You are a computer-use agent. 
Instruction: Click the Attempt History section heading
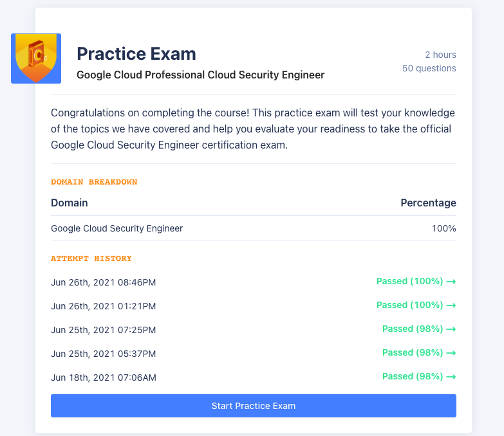coord(91,259)
